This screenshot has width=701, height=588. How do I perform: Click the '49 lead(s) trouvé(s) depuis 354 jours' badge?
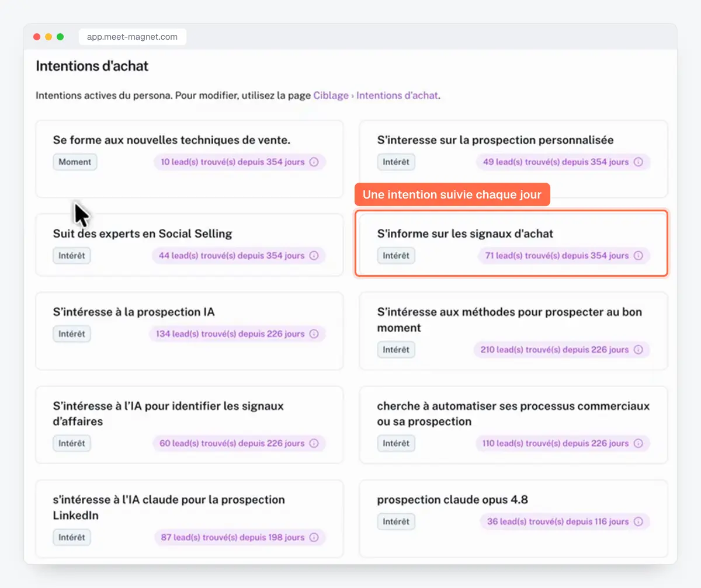pyautogui.click(x=563, y=162)
